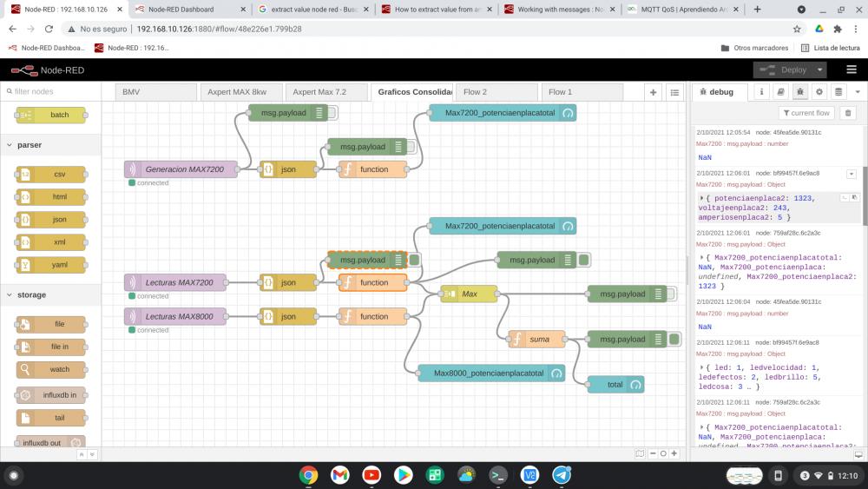Expand the sidebar tabs dropdown arrow
The height and width of the screenshot is (489, 868).
(x=858, y=92)
